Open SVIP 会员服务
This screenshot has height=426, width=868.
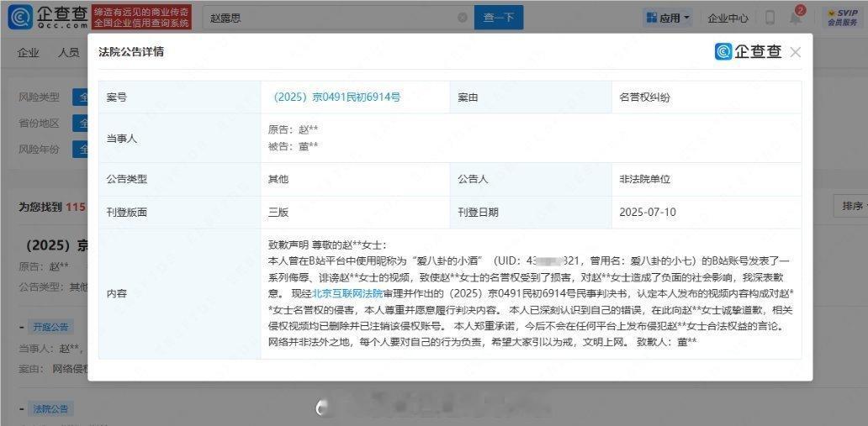tap(843, 18)
